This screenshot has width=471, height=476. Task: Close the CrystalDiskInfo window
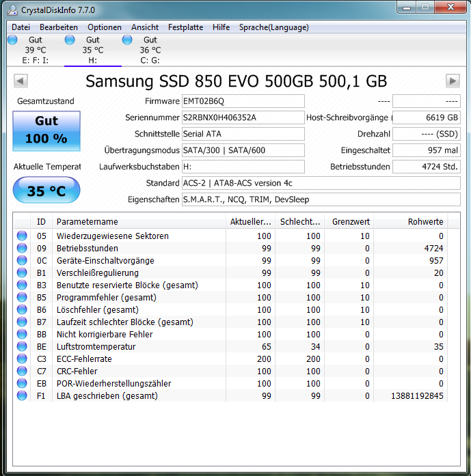[x=450, y=8]
